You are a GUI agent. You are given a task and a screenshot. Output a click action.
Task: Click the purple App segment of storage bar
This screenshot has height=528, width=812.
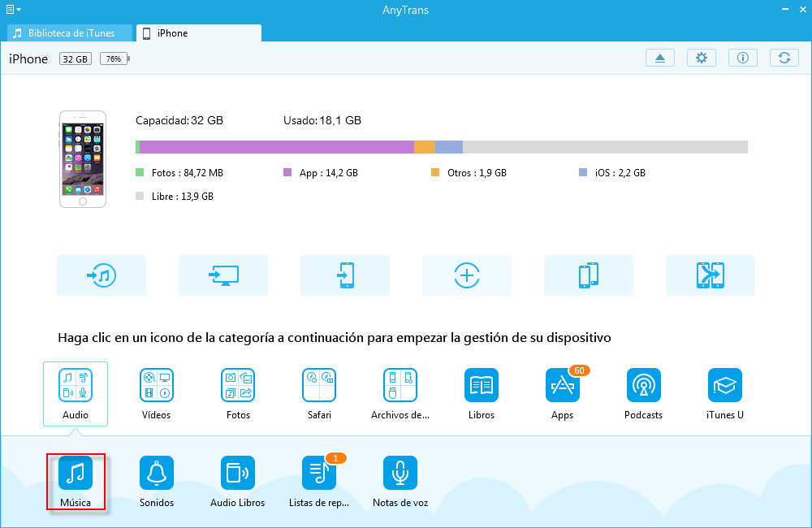277,147
